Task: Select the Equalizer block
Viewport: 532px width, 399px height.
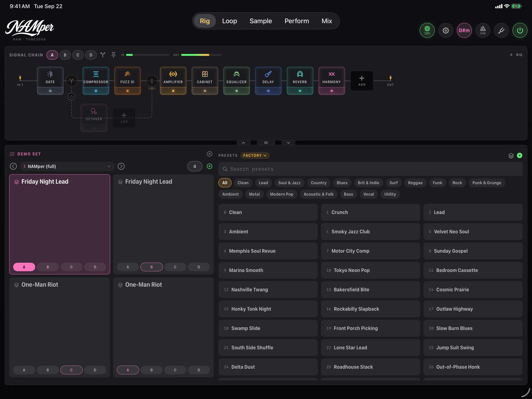Action: tap(236, 81)
